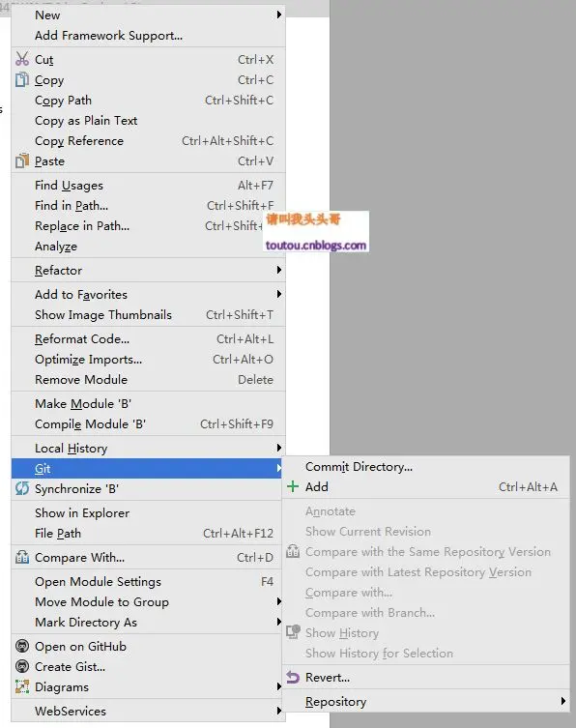This screenshot has height=728, width=576.
Task: Click the GitHub icon beside Open on GitHub
Action: click(x=22, y=646)
